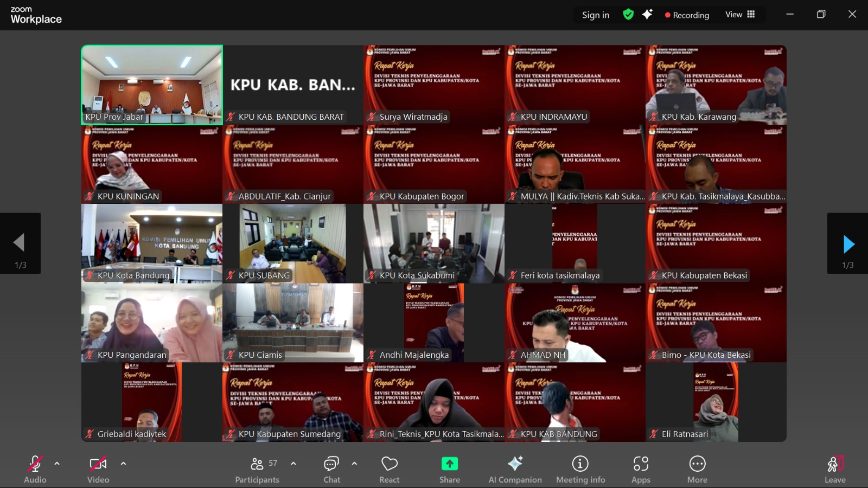Screen dimensions: 868x488
Task: Click the Sign in button
Action: point(595,15)
